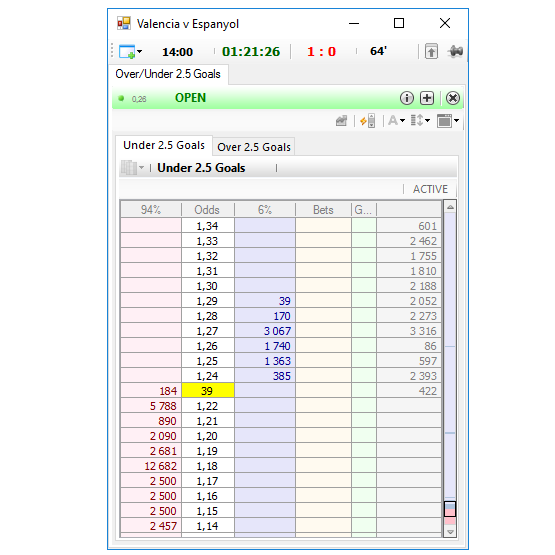Viewport: 555px width, 555px height.
Task: Open the columns dropdown beside Under 2.5 Goals
Action: click(132, 168)
